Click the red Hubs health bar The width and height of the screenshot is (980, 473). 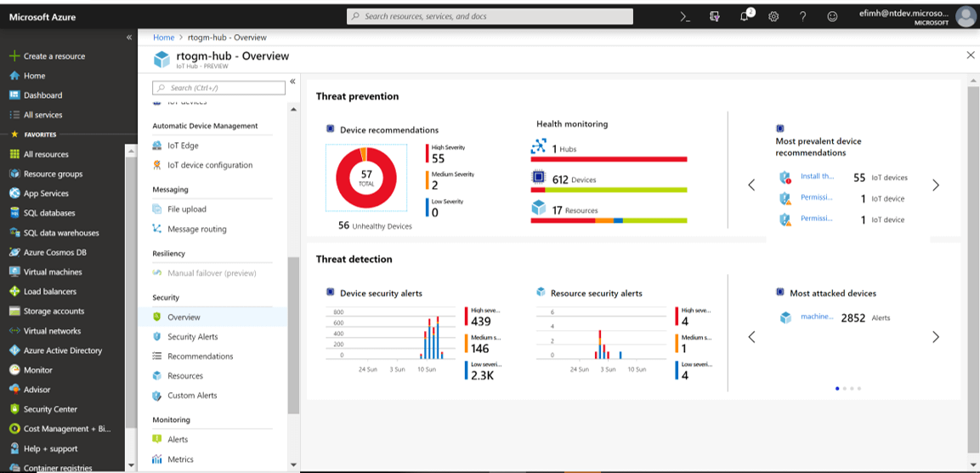coord(609,159)
